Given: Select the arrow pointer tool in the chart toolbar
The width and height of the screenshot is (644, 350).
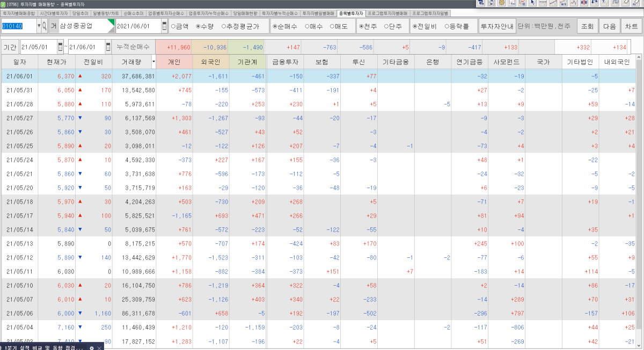Looking at the screenshot, I should 532,3.
